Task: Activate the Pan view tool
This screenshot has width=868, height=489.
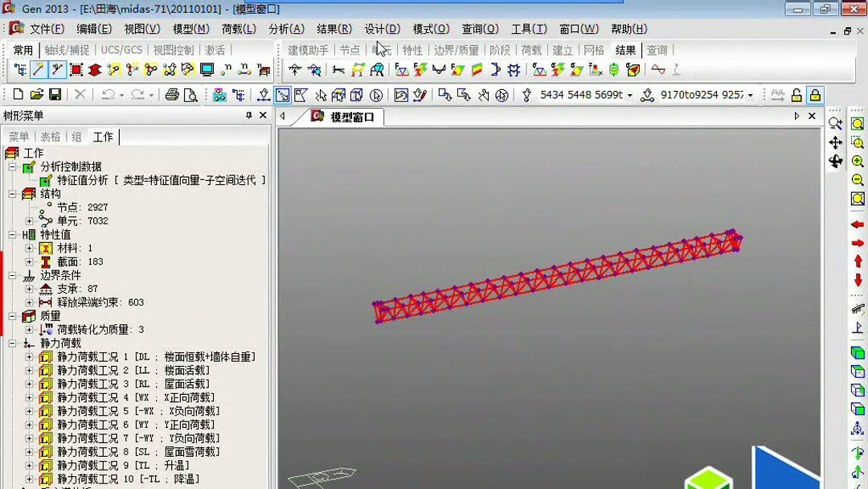Action: (x=834, y=142)
